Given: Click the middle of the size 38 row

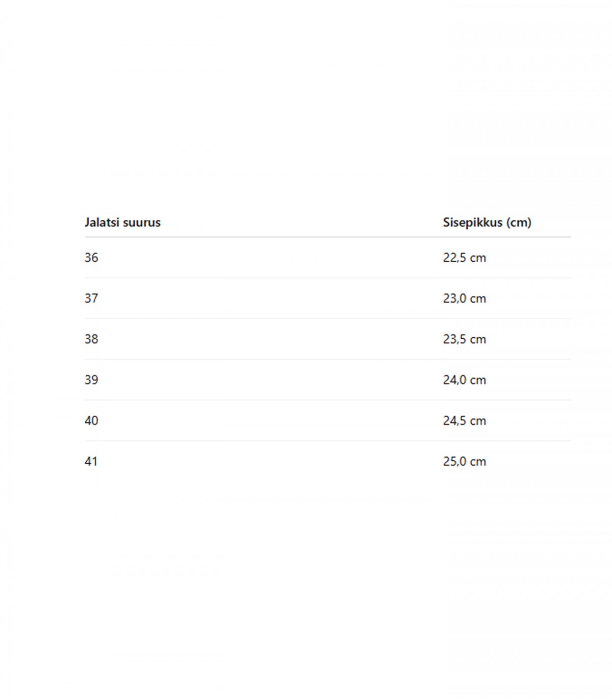Looking at the screenshot, I should (328, 339).
